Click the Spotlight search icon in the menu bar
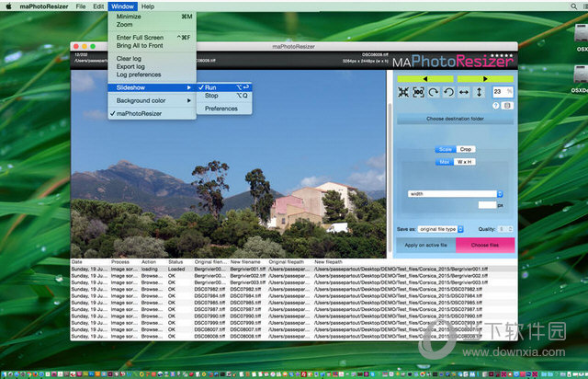 point(573,6)
